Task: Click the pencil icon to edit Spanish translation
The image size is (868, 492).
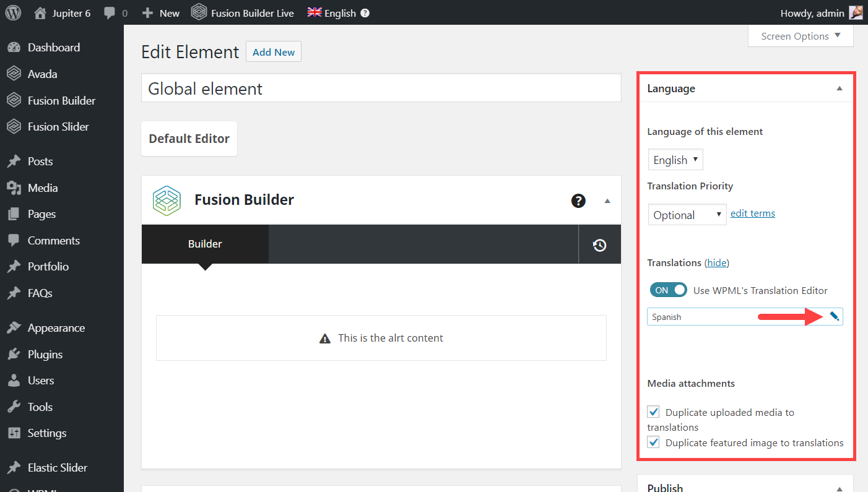Action: [834, 316]
